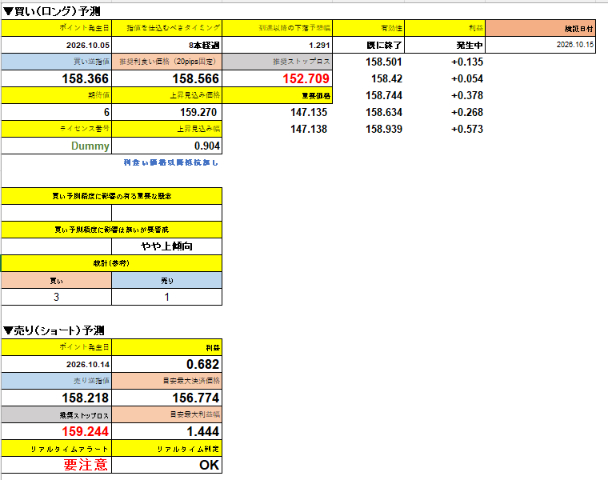Image resolution: width=608 pixels, height=480 pixels.
Task: Click the blue '売り逆指値' header cell
Action: coord(56,381)
